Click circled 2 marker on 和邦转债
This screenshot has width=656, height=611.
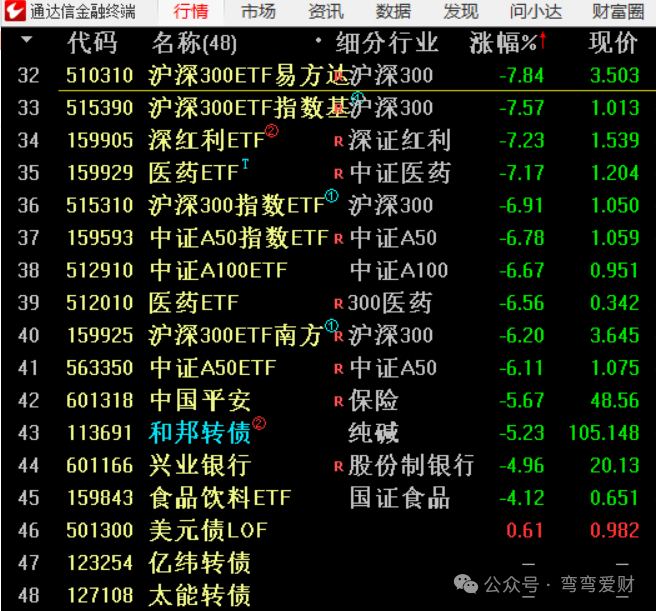click(259, 424)
